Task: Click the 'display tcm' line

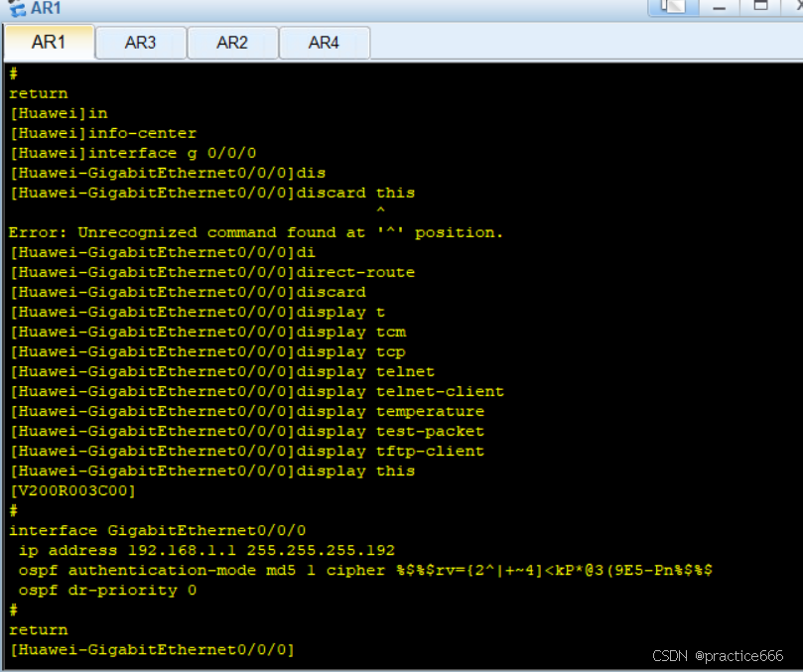Action: (x=207, y=332)
